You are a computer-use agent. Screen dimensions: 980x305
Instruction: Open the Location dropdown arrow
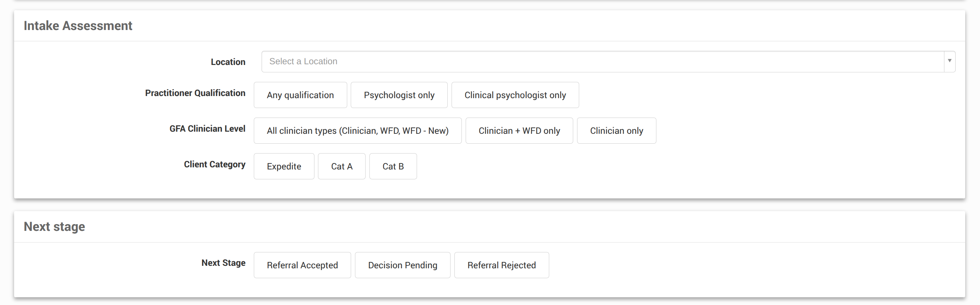point(949,61)
